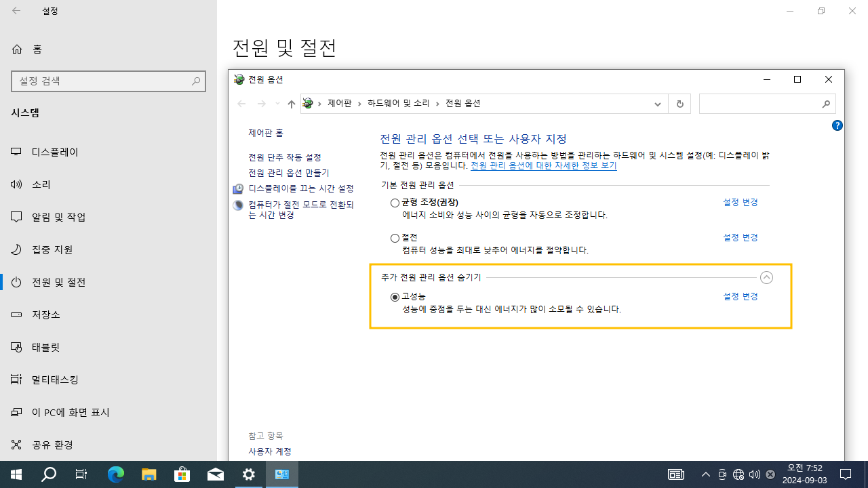Open 이 PC에 화면 표시 settings page
This screenshot has height=488, width=868.
click(x=108, y=412)
